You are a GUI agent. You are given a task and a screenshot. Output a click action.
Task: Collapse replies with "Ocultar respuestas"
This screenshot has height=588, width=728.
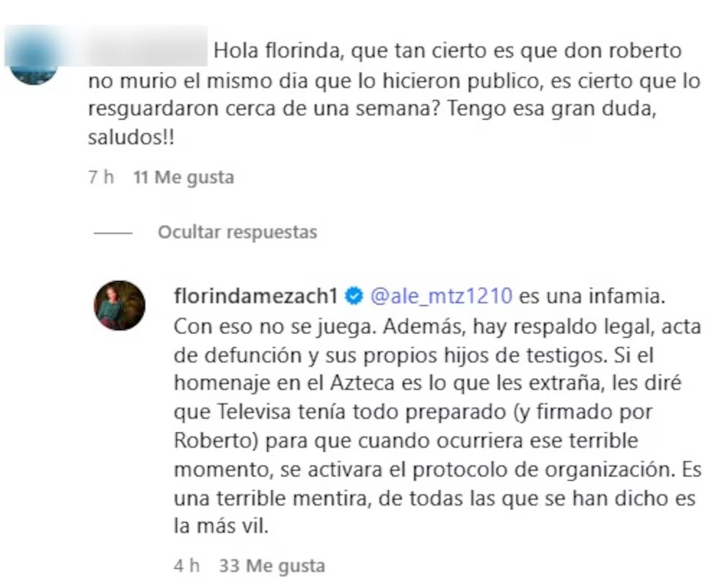pyautogui.click(x=237, y=233)
